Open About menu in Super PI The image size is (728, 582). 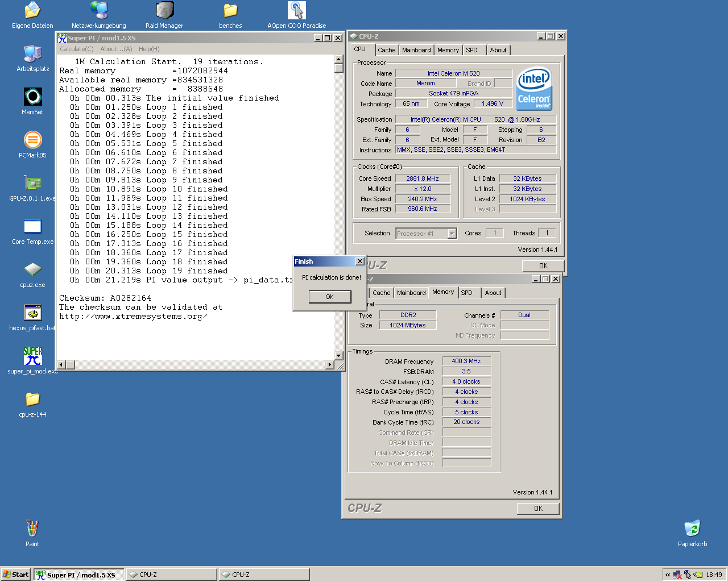click(x=115, y=49)
